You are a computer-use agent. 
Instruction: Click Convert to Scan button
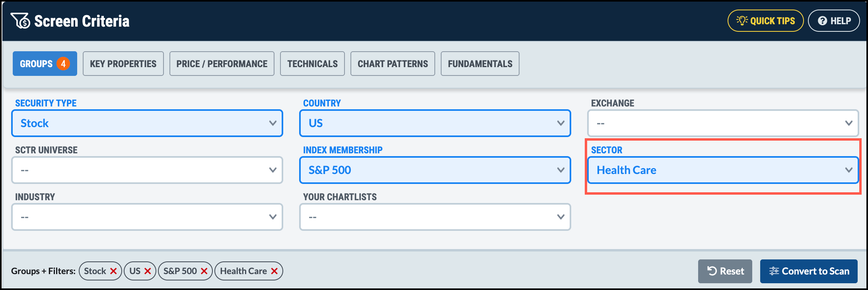809,271
